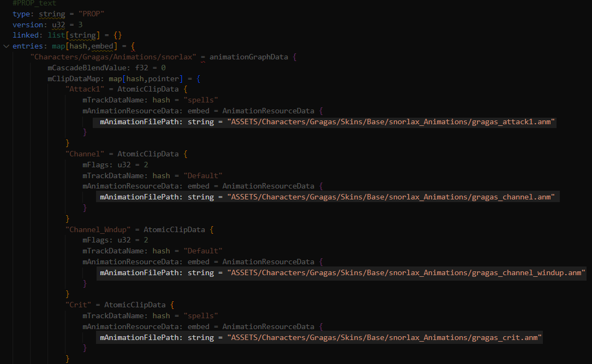Select the animationGraphData class name
Viewport: 592px width, 364px height.
coord(249,57)
